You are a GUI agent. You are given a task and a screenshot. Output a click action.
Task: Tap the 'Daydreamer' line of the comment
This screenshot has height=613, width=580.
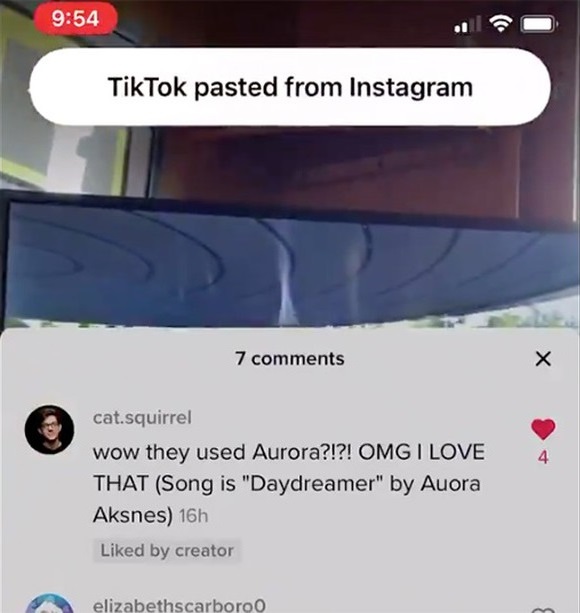coord(286,484)
